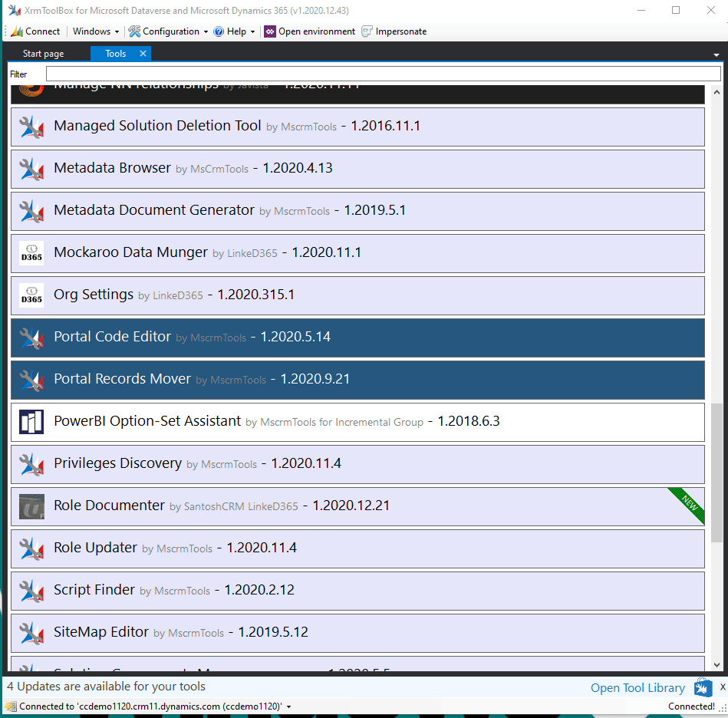Click connection status icon in status bar
728x718 pixels.
pos(10,706)
